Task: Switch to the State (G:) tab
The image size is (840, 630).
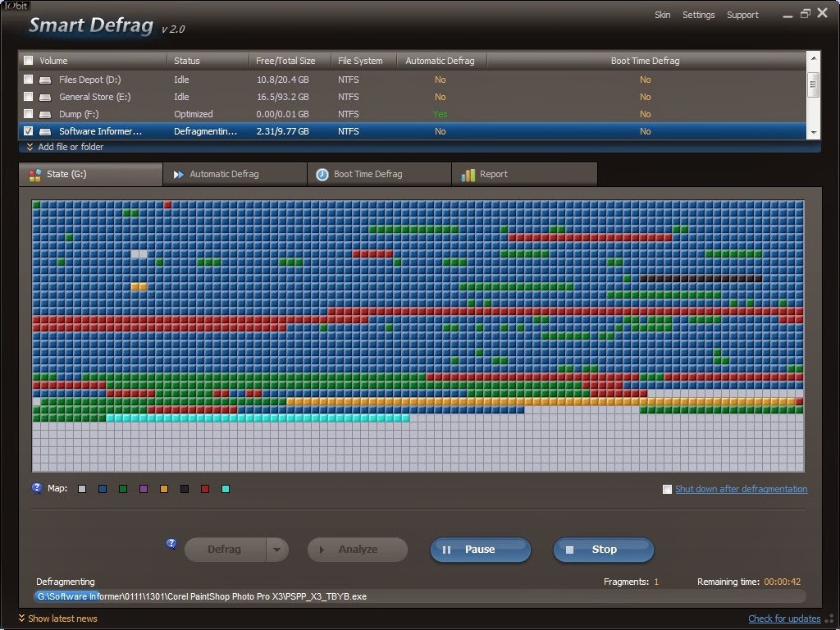Action: click(x=90, y=175)
